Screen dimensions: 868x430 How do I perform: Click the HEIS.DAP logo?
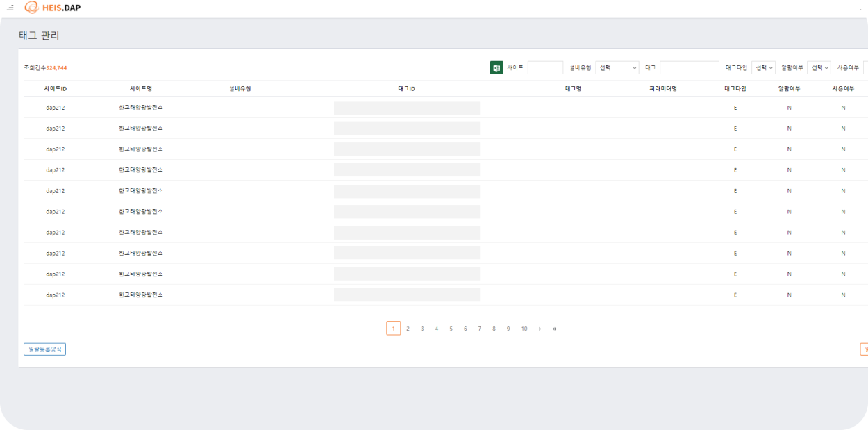pos(53,8)
